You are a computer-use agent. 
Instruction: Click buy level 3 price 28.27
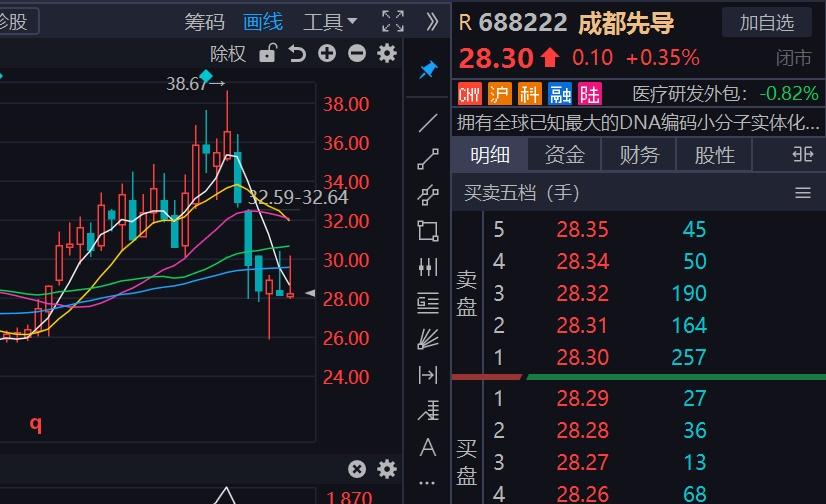582,462
